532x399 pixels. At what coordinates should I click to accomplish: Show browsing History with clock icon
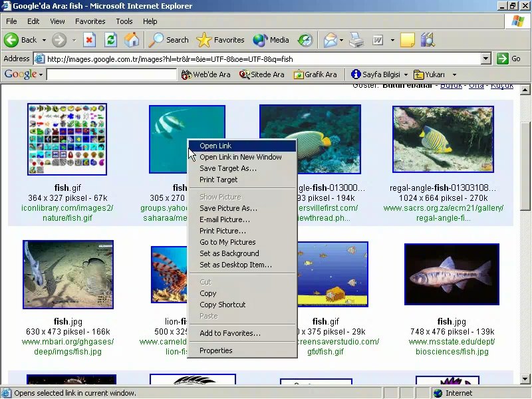(305, 40)
